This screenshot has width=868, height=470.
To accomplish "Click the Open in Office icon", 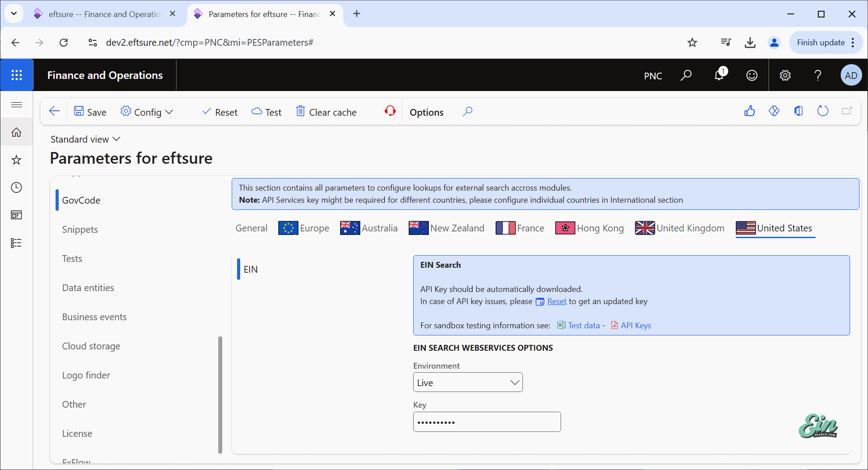I will (799, 111).
